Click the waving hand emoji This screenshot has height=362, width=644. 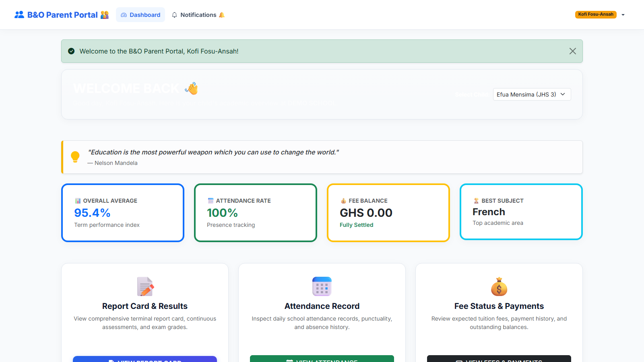pyautogui.click(x=192, y=88)
